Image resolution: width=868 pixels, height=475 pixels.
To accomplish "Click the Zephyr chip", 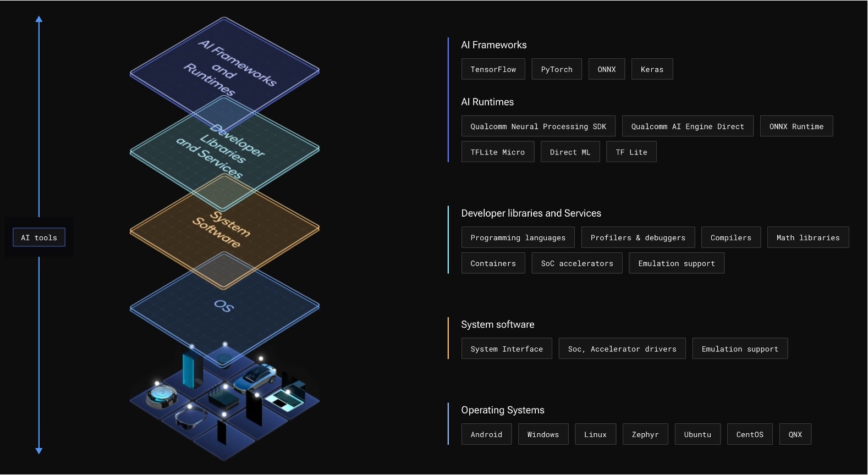I will (645, 434).
